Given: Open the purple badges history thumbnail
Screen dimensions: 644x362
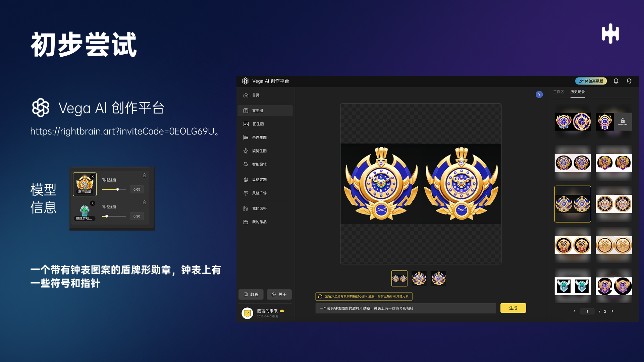Looking at the screenshot, I should coord(614,286).
